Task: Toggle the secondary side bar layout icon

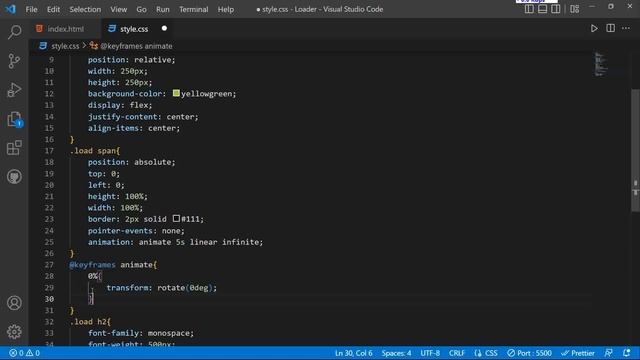Action: pos(556,9)
